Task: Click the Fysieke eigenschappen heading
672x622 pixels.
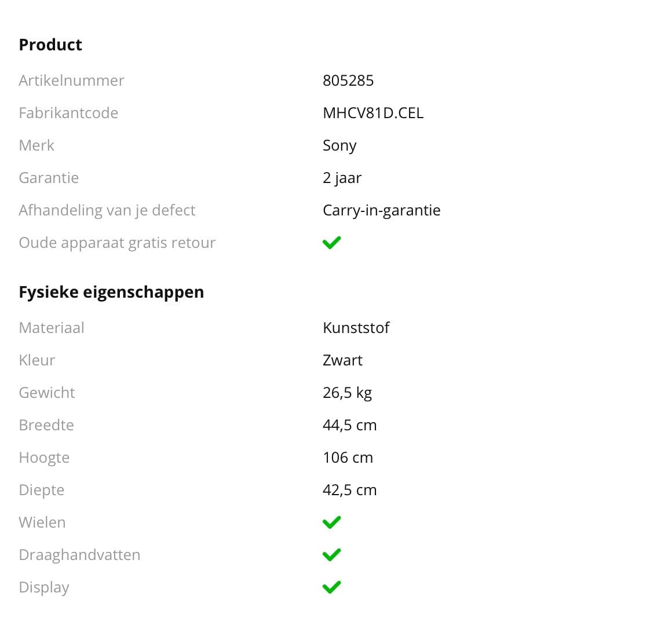Action: point(111,292)
